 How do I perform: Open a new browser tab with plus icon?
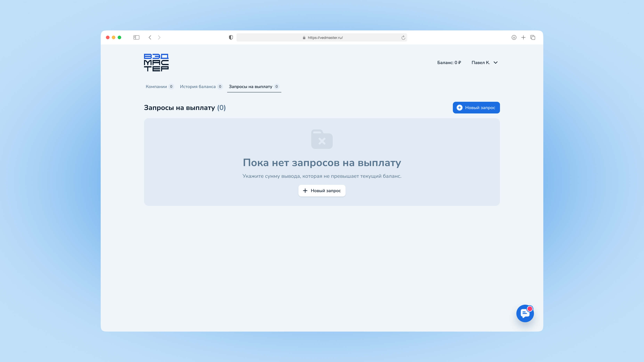[523, 37]
